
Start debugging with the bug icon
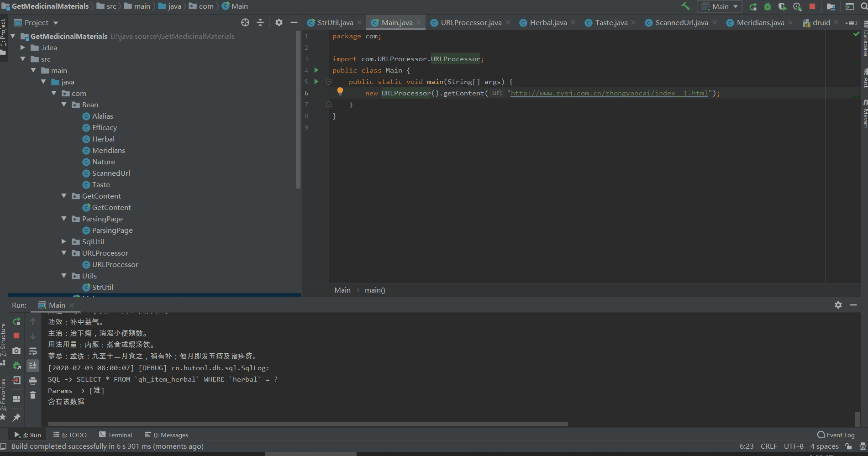pos(767,6)
